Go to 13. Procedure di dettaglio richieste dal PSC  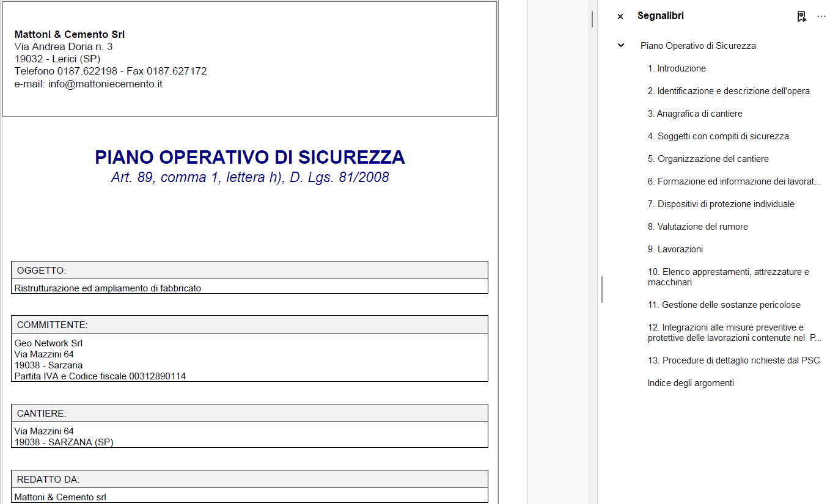[733, 360]
